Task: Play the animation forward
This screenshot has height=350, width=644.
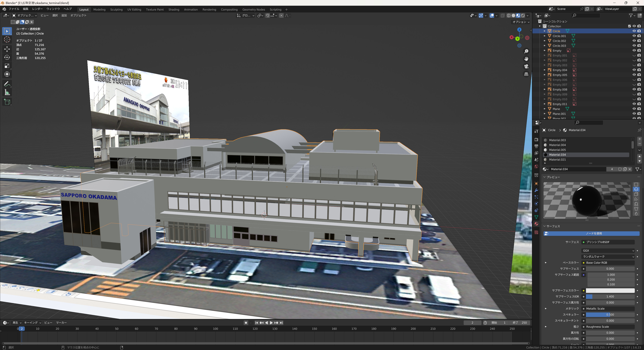Action: coord(271,323)
